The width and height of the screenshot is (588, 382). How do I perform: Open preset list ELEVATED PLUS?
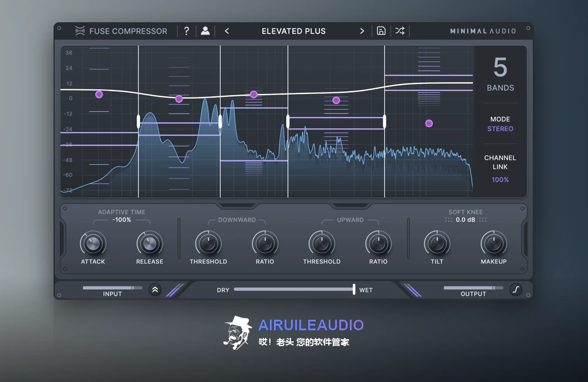pos(293,31)
